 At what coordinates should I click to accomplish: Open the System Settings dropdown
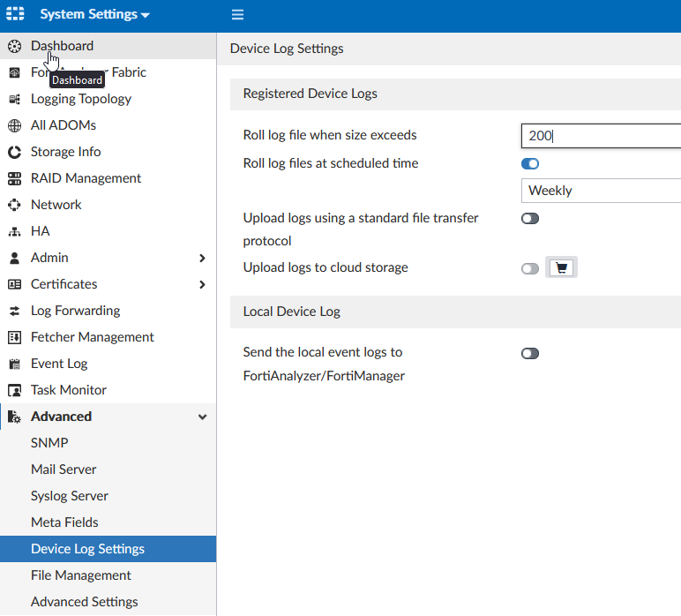pyautogui.click(x=94, y=15)
